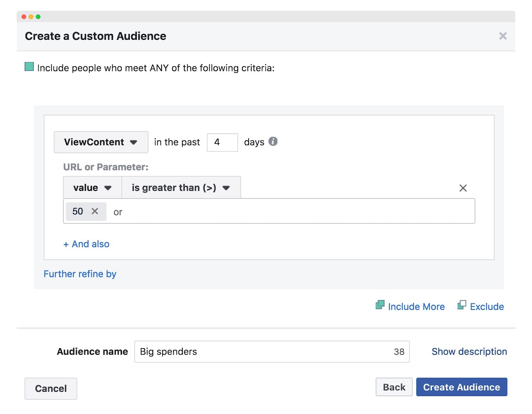
Task: Click Show description link
Action: 469,352
